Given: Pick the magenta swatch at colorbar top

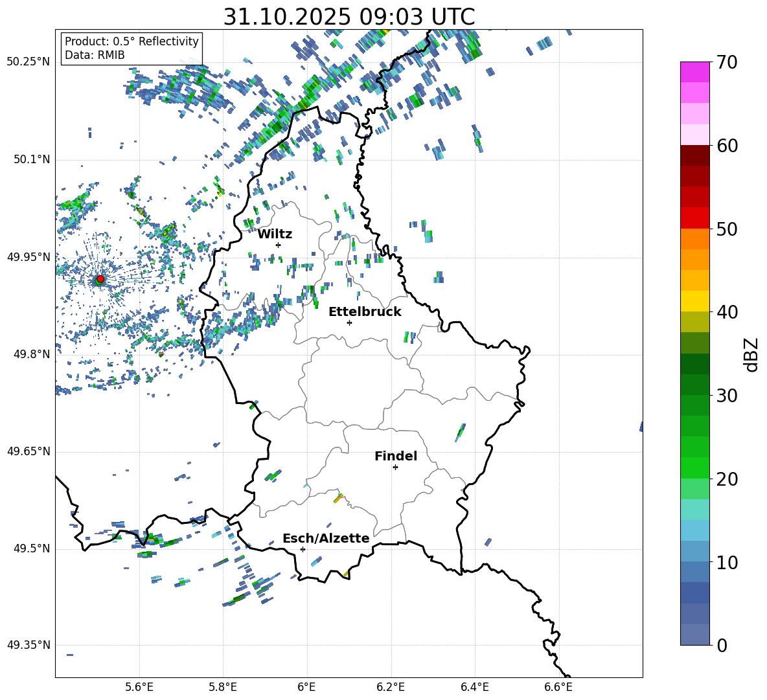Looking at the screenshot, I should (x=694, y=72).
